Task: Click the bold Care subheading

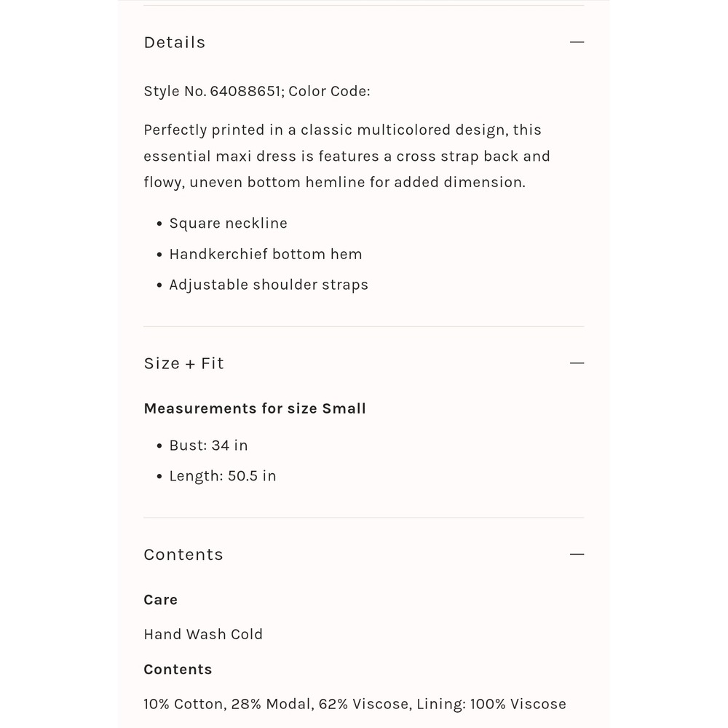Action: click(161, 600)
